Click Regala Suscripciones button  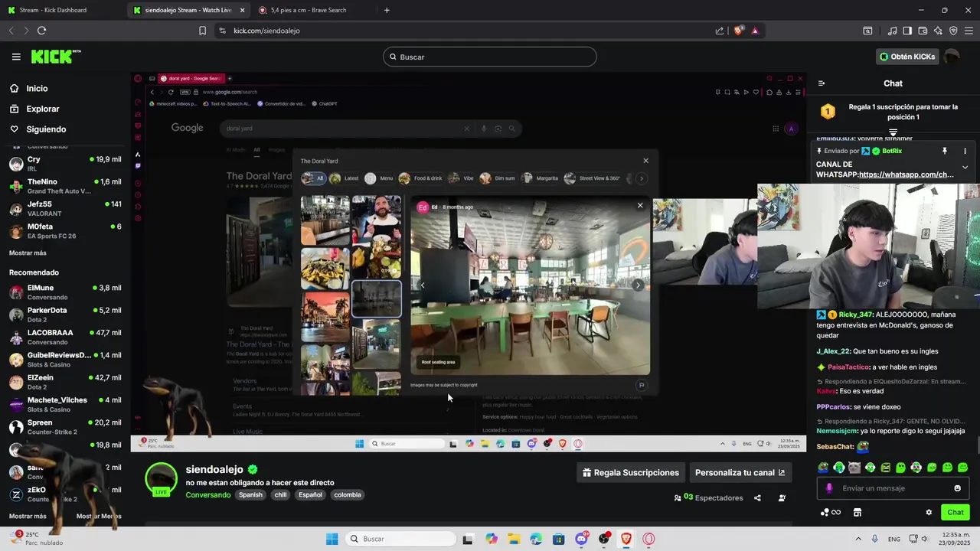[x=631, y=473]
